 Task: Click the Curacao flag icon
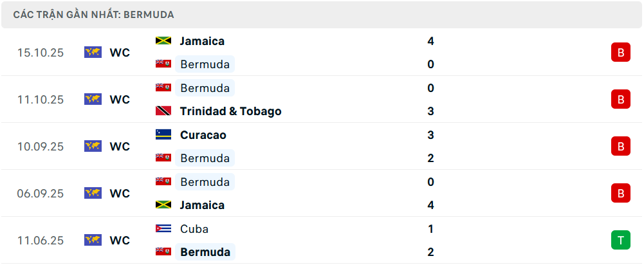pos(163,134)
